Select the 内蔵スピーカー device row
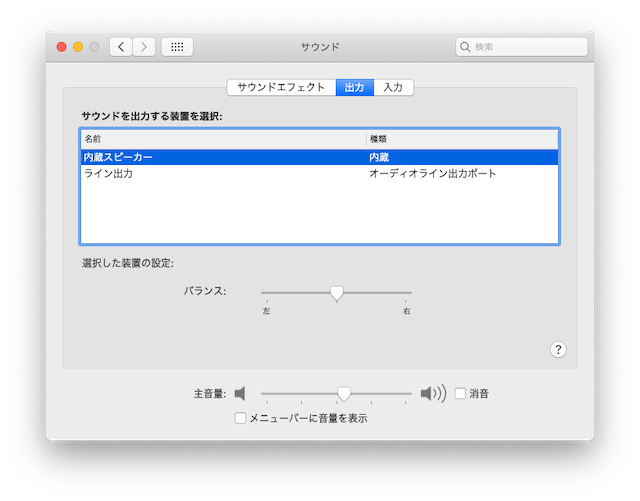 point(320,157)
